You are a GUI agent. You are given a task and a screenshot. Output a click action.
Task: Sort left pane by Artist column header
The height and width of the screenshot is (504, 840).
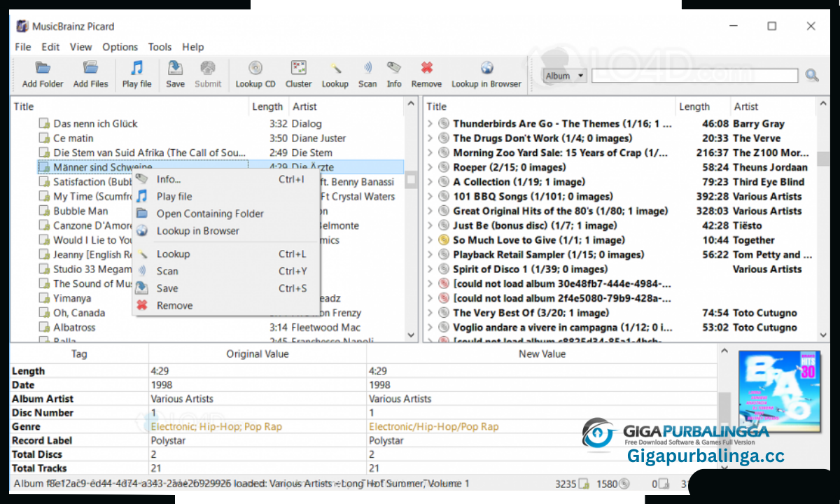pos(346,106)
